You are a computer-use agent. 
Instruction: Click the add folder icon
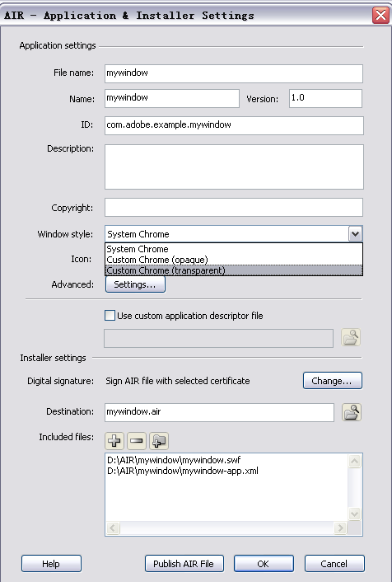coord(159,440)
